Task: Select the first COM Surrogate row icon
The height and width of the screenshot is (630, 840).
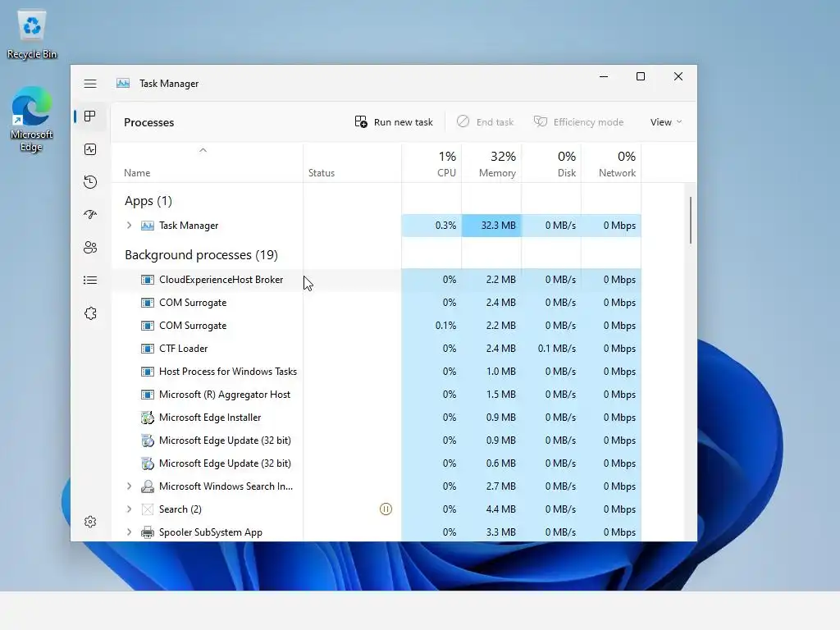Action: 148,303
